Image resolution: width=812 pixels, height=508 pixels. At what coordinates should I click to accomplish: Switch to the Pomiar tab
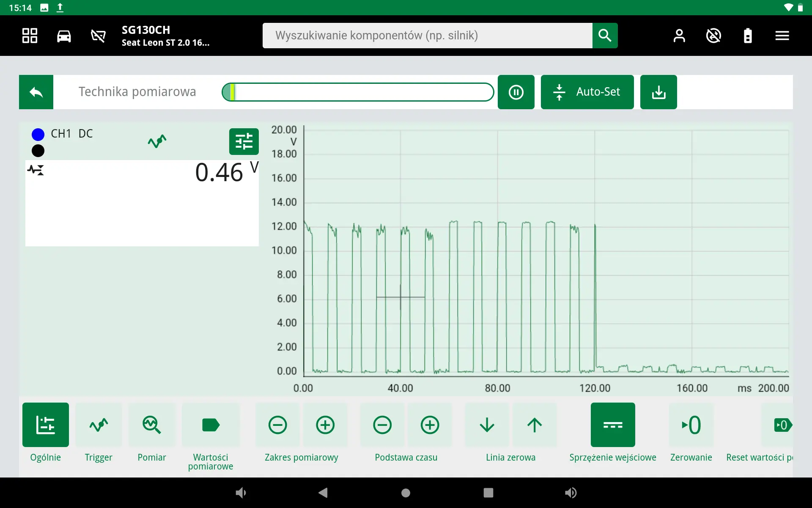pyautogui.click(x=152, y=425)
